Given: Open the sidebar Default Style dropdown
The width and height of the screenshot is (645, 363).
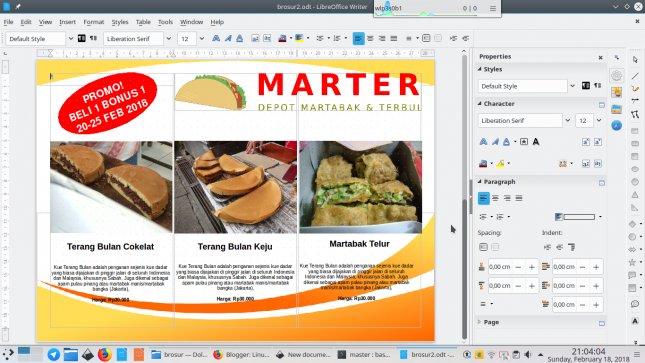Looking at the screenshot, I should point(572,86).
